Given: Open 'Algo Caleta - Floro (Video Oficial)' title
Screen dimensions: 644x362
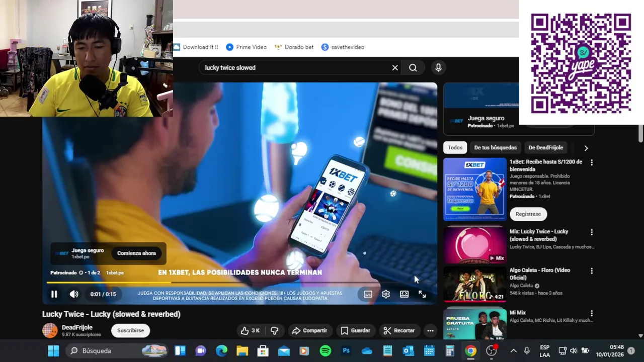Looking at the screenshot, I should pos(540,274).
